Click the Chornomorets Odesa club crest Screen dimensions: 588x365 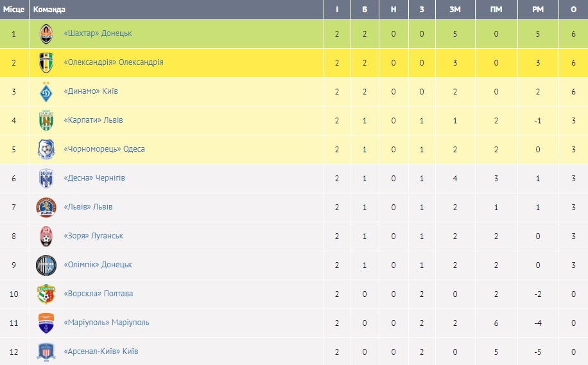click(46, 149)
